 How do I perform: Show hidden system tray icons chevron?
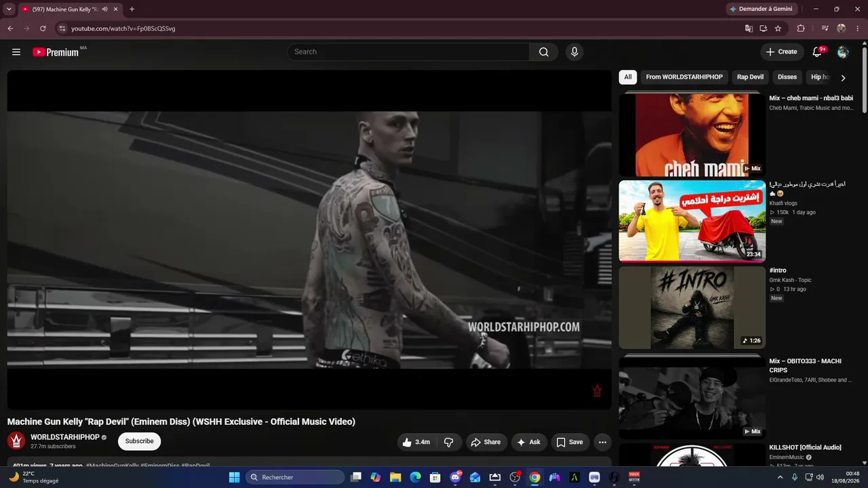780,477
